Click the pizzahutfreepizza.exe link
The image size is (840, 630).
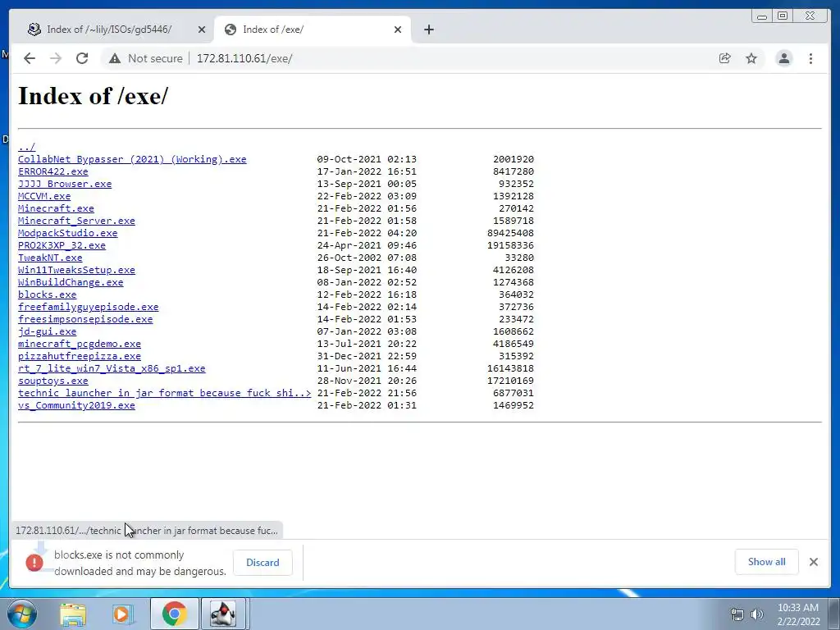click(x=80, y=356)
